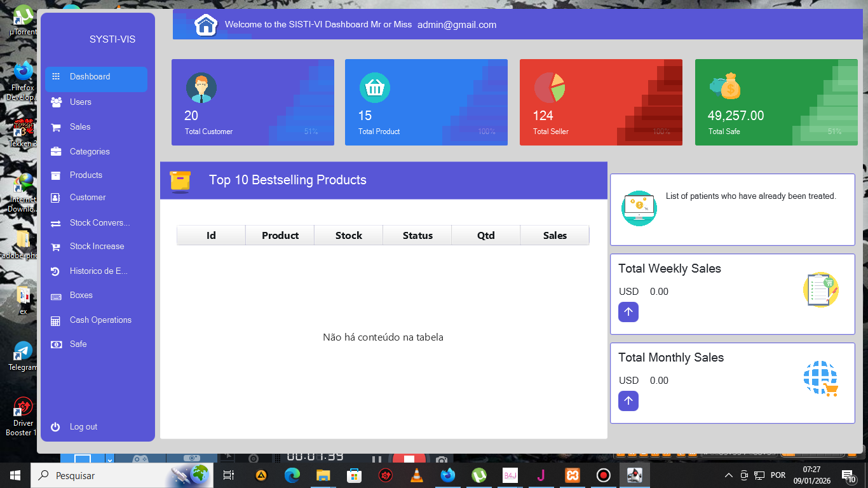This screenshot has height=488, width=868.
Task: Click the Total Customer avatar icon
Action: (x=201, y=88)
